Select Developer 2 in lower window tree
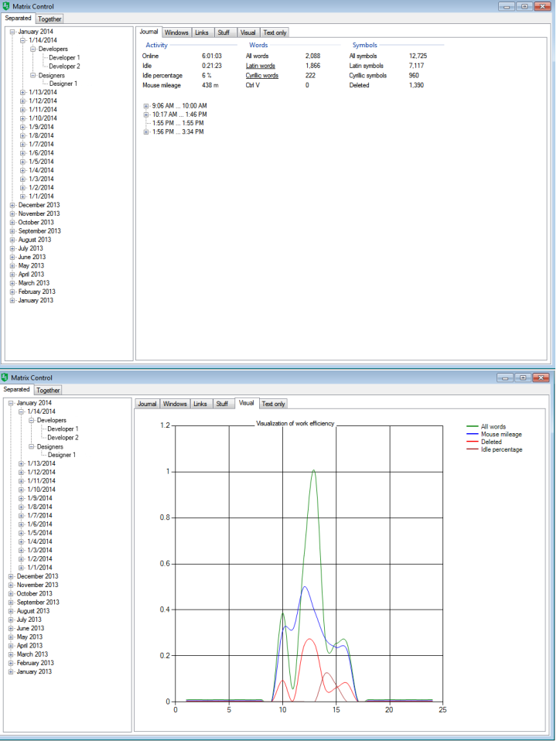The height and width of the screenshot is (741, 560). [63, 438]
